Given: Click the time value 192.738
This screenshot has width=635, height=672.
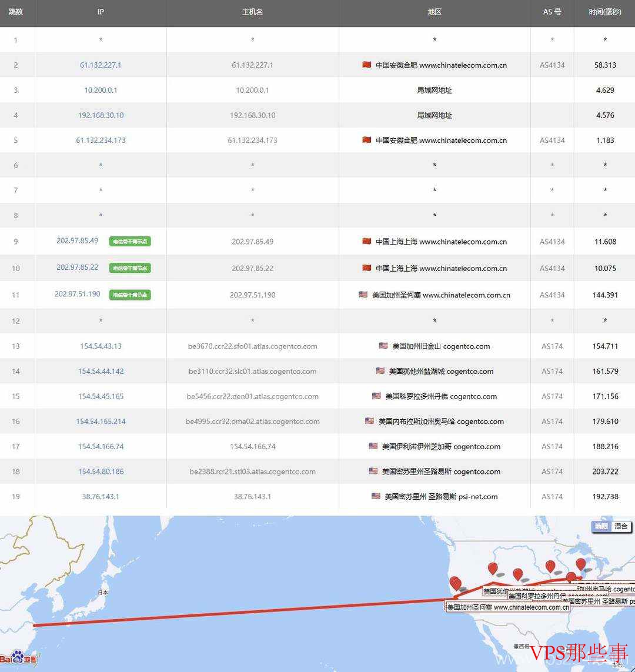Looking at the screenshot, I should 605,497.
